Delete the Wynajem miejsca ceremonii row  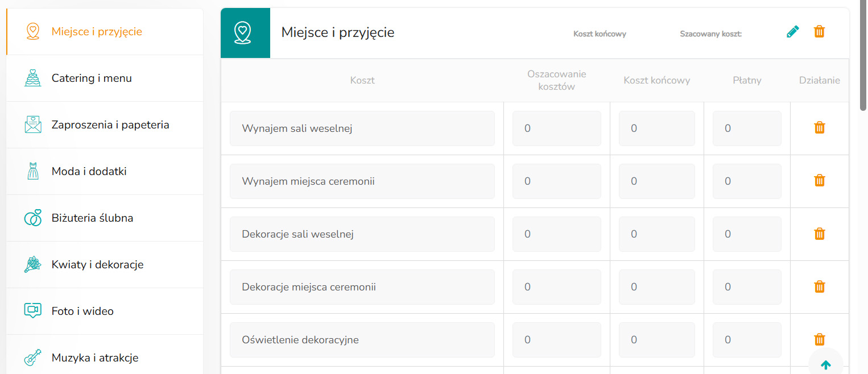click(819, 181)
